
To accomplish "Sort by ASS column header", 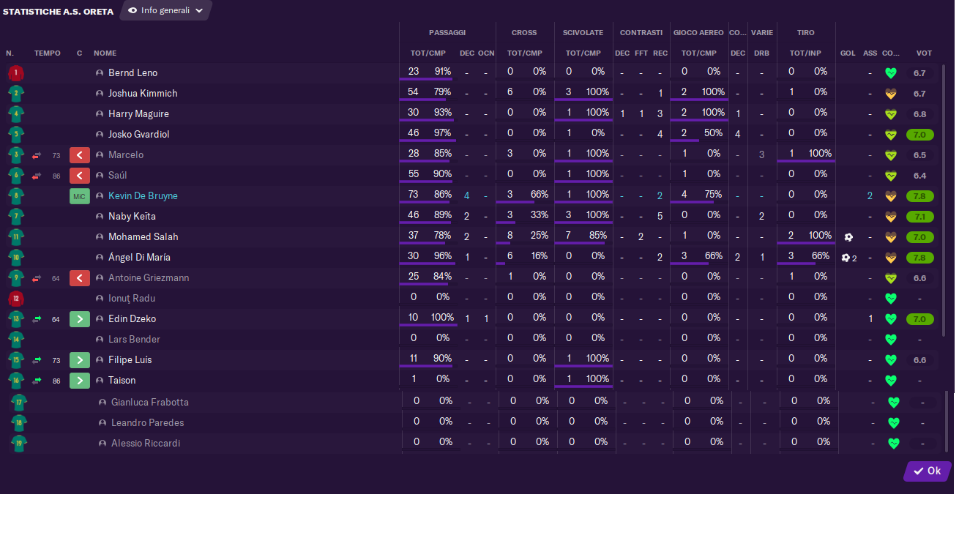I will tap(870, 53).
